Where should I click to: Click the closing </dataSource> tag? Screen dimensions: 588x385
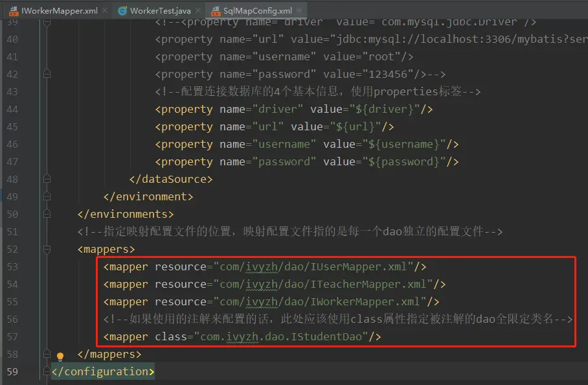(171, 179)
